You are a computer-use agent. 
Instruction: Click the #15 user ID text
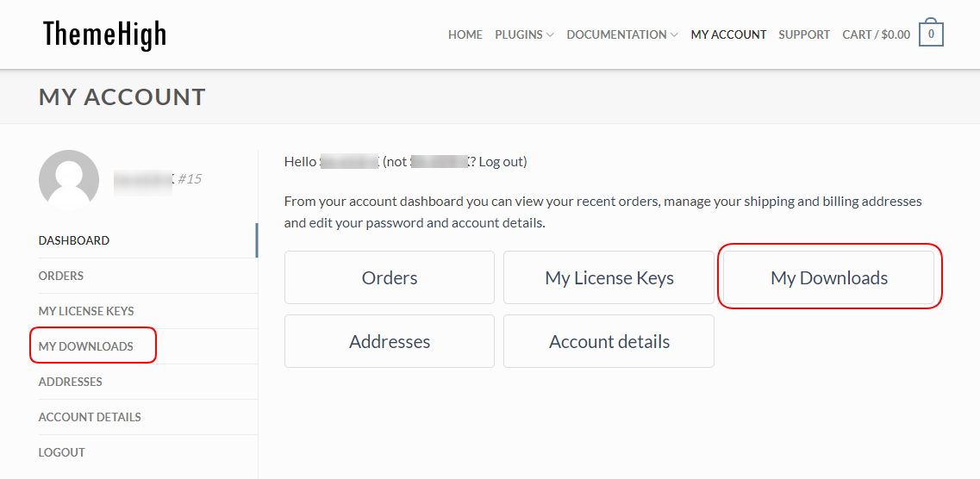pyautogui.click(x=190, y=178)
